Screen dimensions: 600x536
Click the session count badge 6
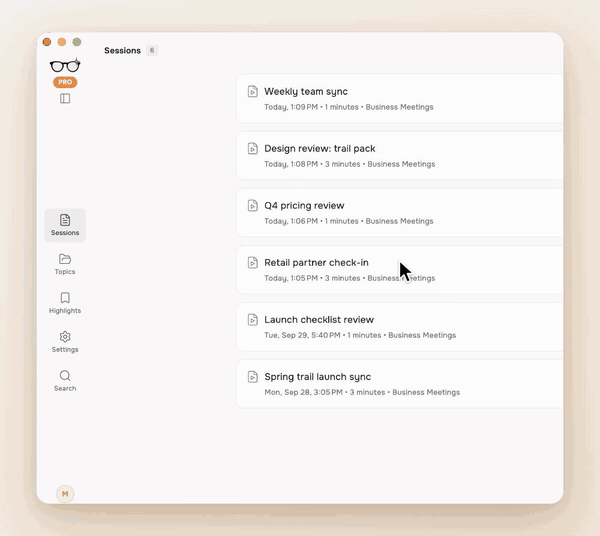coord(152,50)
